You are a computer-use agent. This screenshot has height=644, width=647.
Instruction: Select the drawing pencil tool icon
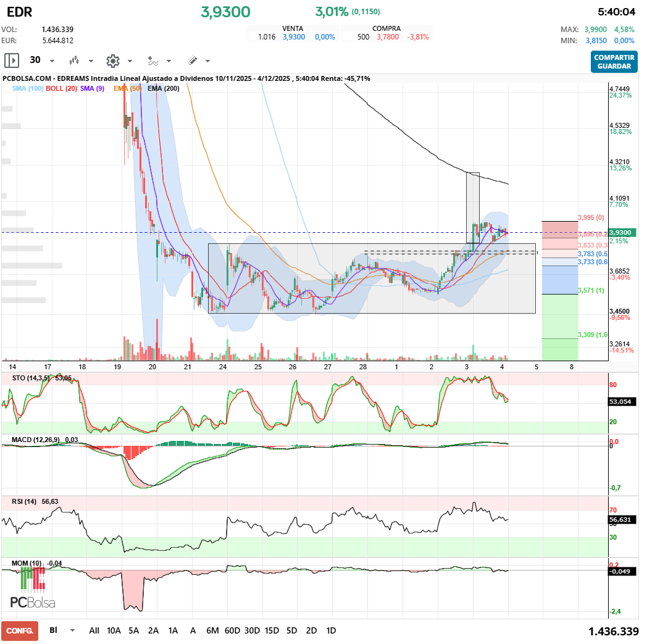pos(192,61)
